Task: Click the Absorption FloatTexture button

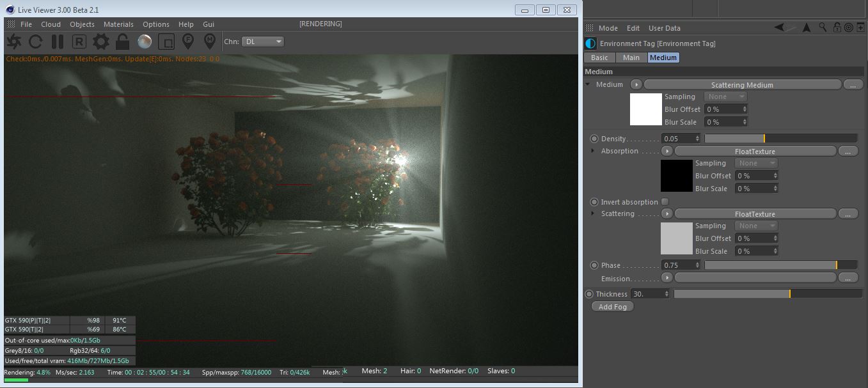Action: tap(755, 151)
